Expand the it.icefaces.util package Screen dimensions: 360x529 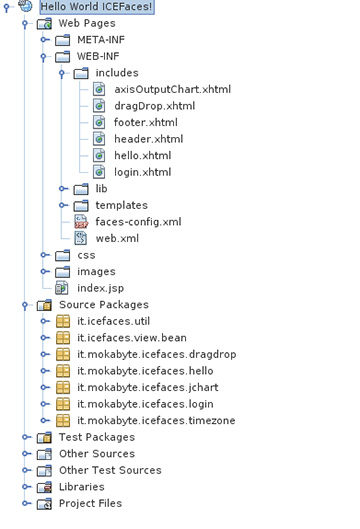pyautogui.click(x=45, y=321)
